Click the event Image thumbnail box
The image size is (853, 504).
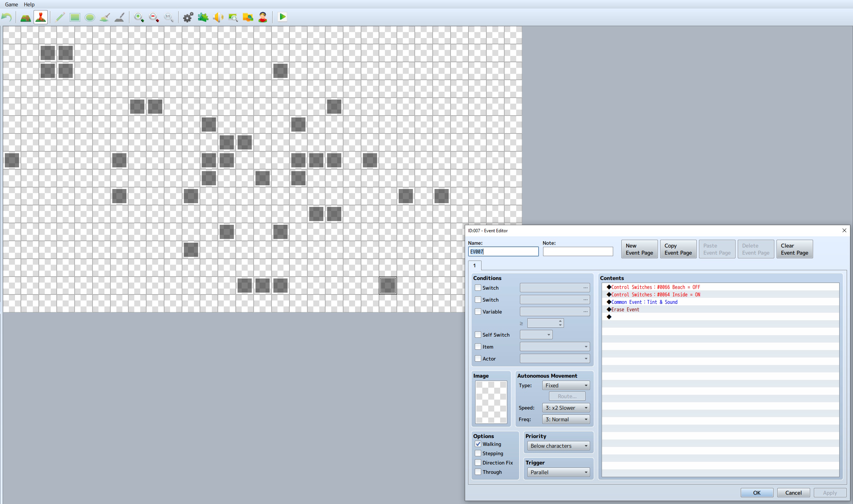[491, 402]
